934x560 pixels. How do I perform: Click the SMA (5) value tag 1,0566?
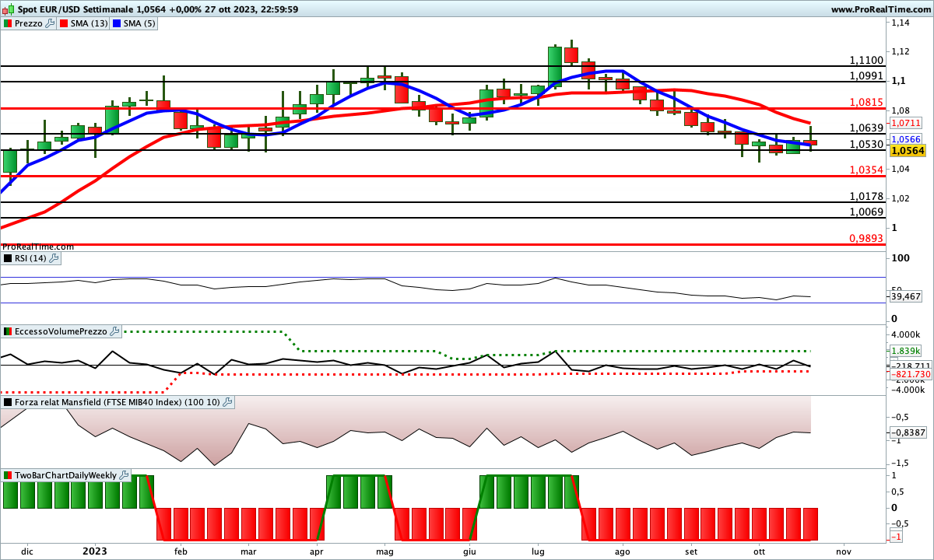click(x=906, y=138)
